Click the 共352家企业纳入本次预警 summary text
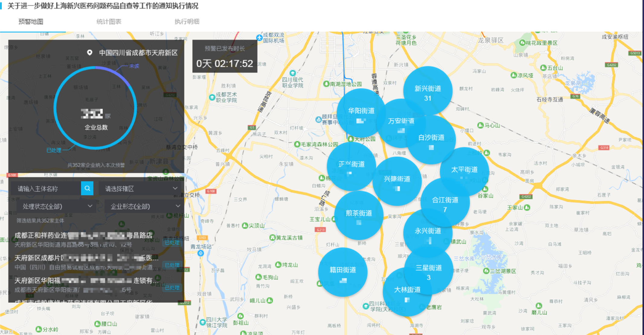 (96, 165)
